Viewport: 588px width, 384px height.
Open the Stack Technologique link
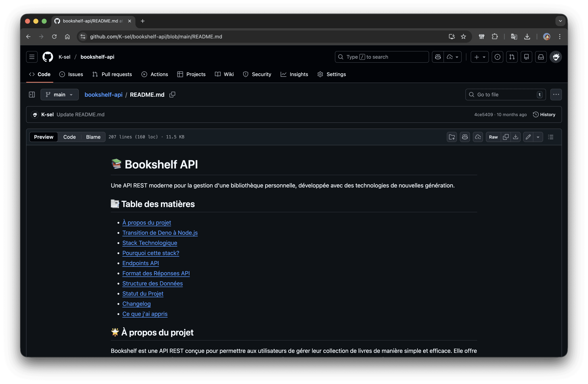pos(150,243)
